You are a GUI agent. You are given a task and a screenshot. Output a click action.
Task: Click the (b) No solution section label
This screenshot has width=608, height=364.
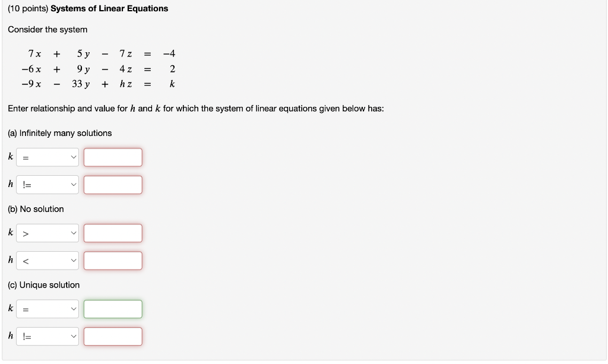tap(36, 208)
